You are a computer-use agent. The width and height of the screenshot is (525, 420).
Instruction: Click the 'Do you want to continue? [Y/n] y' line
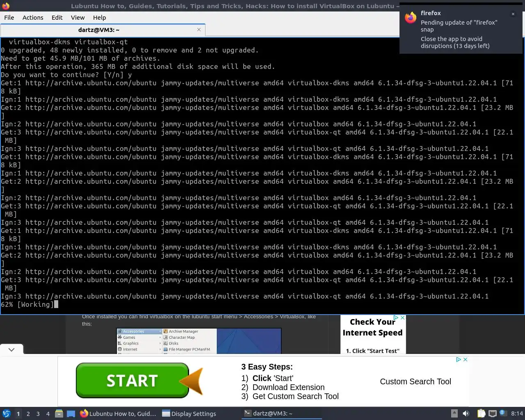pyautogui.click(x=66, y=75)
